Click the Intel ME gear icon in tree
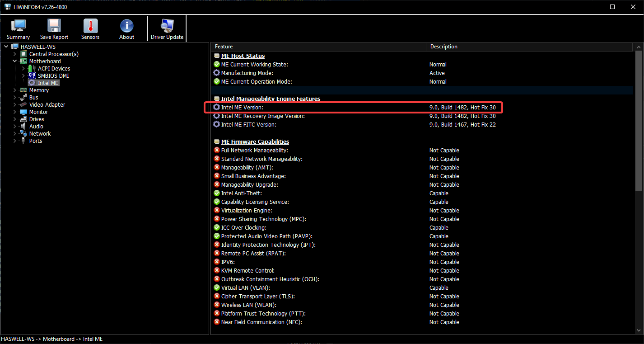Viewport: 644px width, 344px height. [32, 83]
